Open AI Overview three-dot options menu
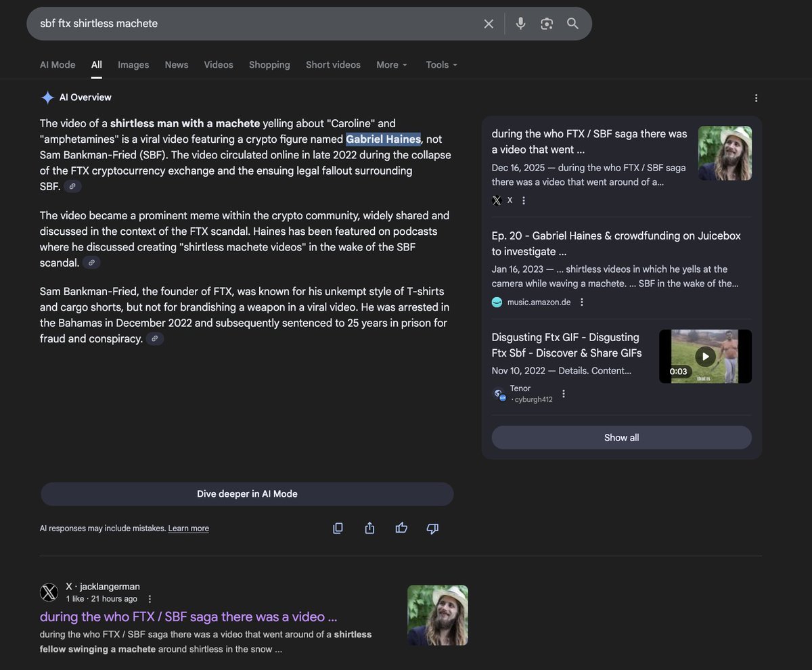 [756, 98]
